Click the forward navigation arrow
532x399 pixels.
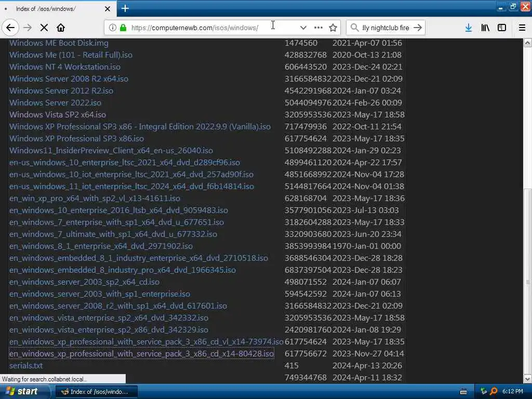[28, 28]
